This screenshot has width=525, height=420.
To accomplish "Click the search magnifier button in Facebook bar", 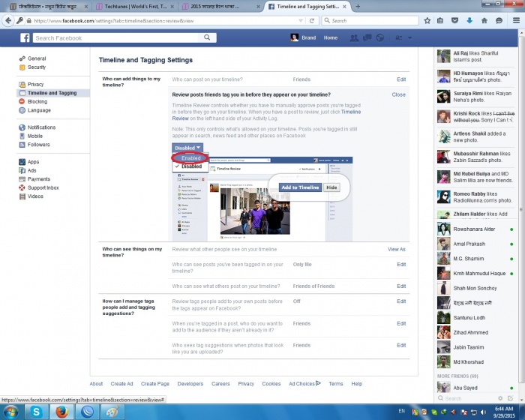I will (207, 37).
